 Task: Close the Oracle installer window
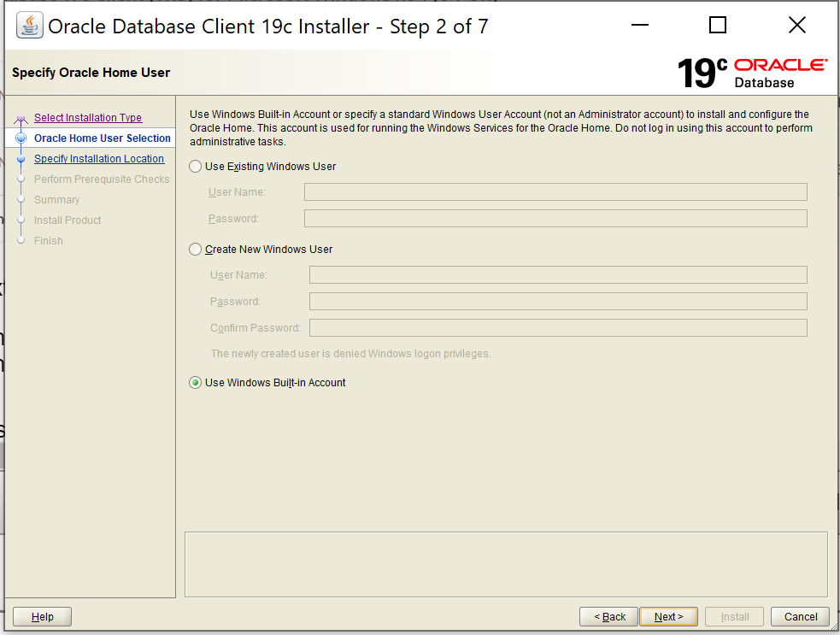click(x=796, y=26)
